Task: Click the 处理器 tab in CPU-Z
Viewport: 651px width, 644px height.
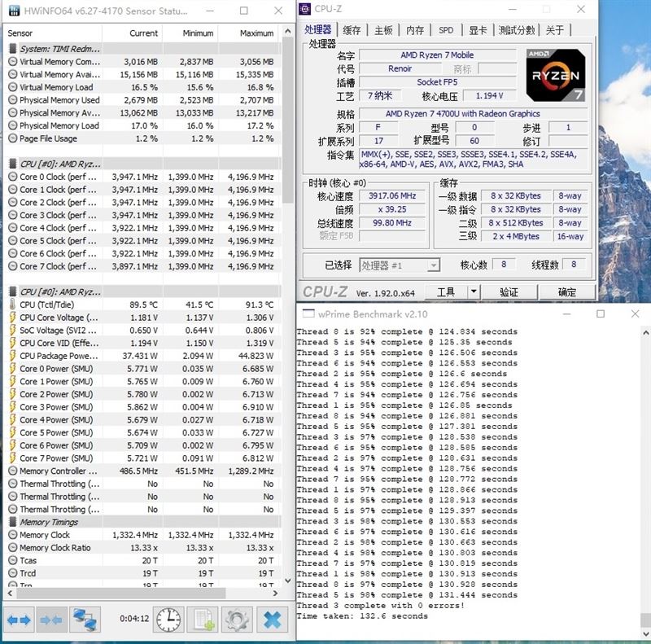Action: pos(317,29)
